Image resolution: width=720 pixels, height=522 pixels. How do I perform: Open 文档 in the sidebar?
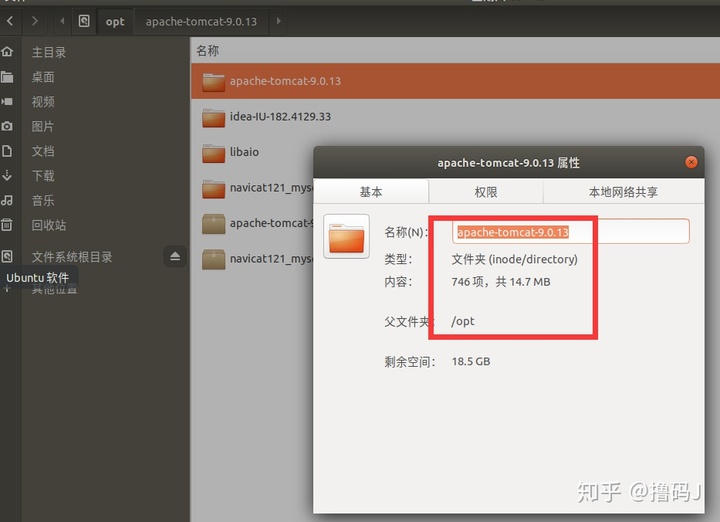click(43, 152)
